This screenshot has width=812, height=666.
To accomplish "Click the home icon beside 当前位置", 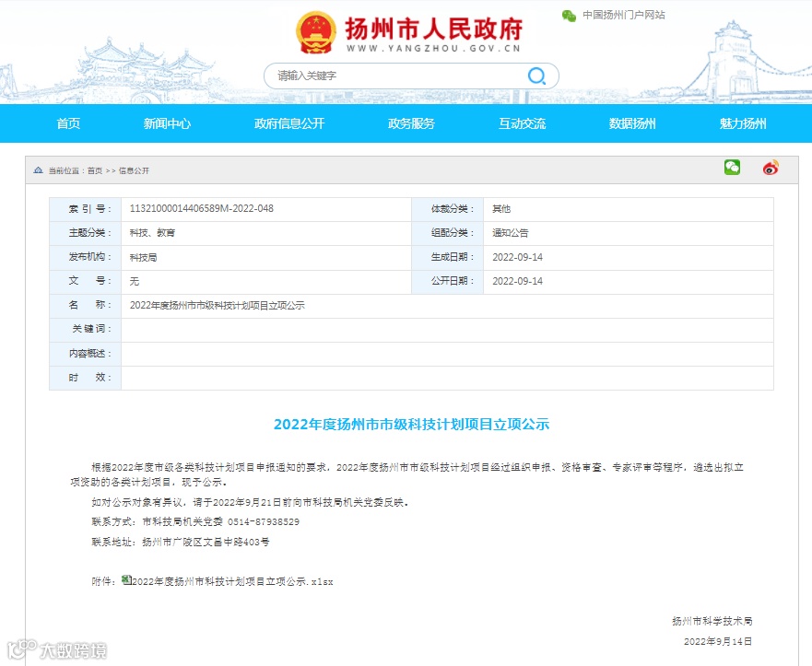I will point(38,170).
